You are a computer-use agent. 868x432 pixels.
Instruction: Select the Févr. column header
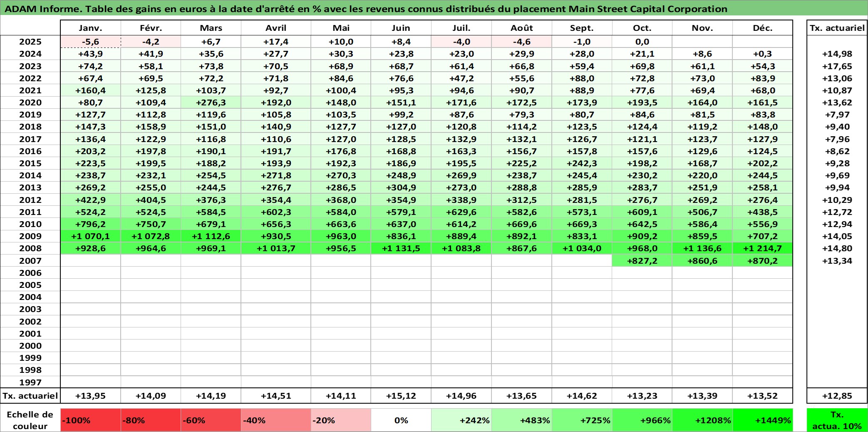[x=151, y=28]
